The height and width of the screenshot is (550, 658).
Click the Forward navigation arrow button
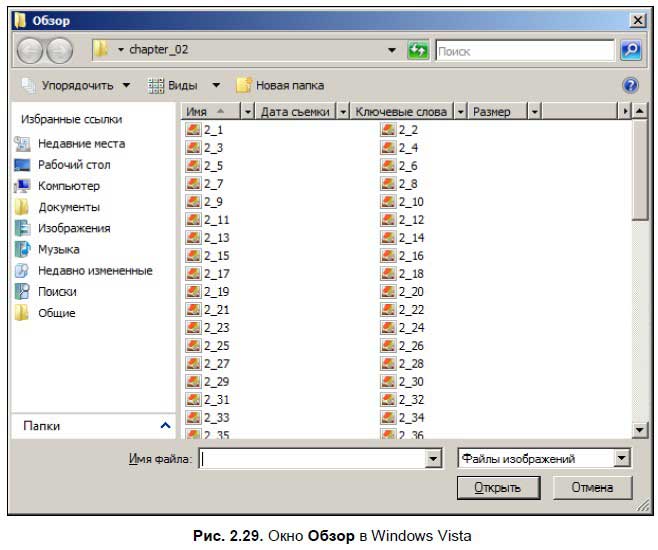click(59, 51)
